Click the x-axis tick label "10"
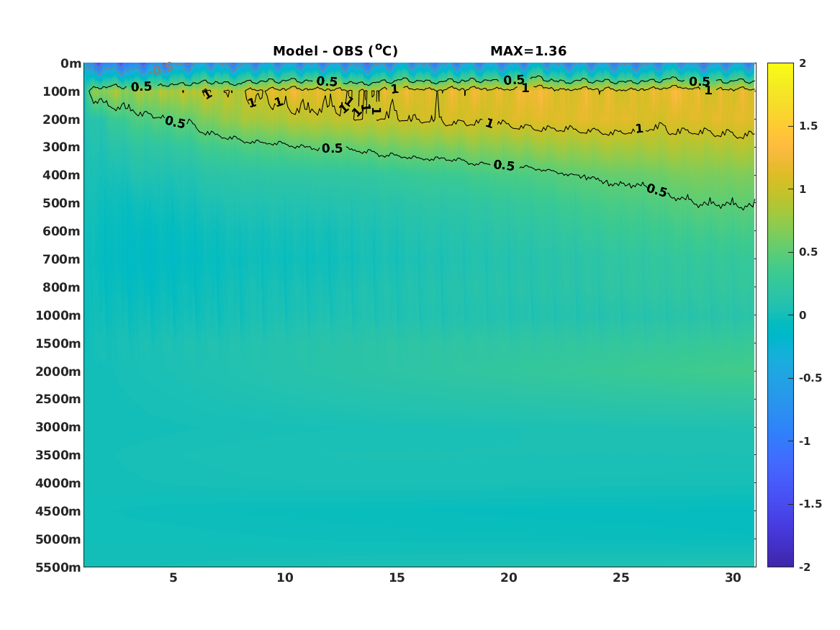 tap(285, 578)
